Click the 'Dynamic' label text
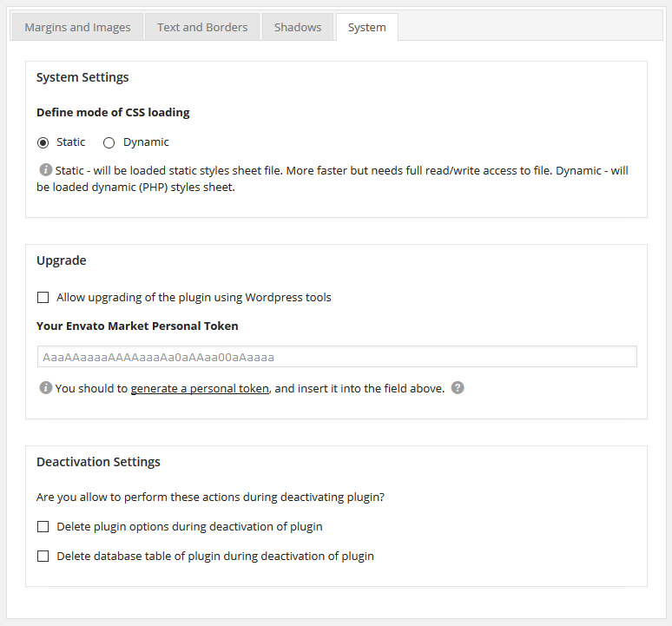Viewport: 672px width, 626px height. pos(146,142)
